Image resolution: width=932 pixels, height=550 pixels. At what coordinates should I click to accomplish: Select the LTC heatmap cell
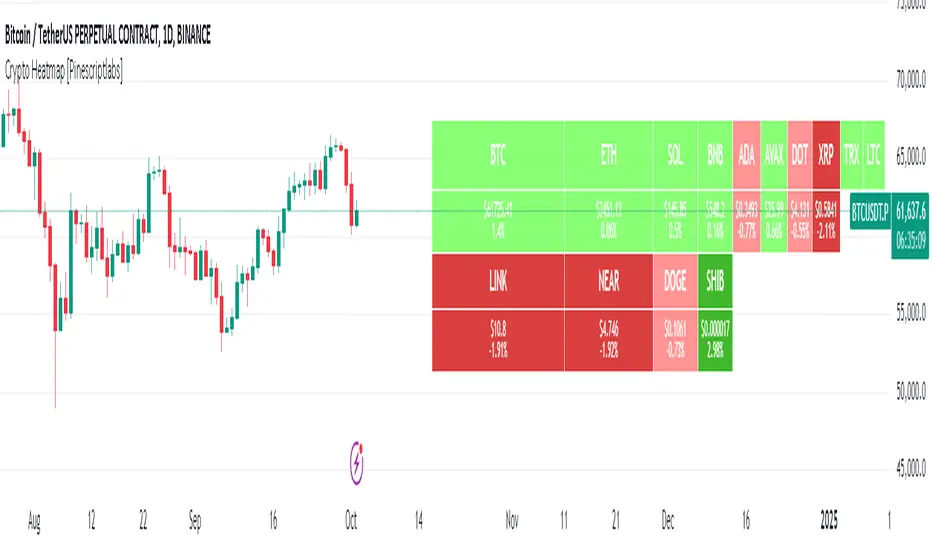(x=874, y=156)
